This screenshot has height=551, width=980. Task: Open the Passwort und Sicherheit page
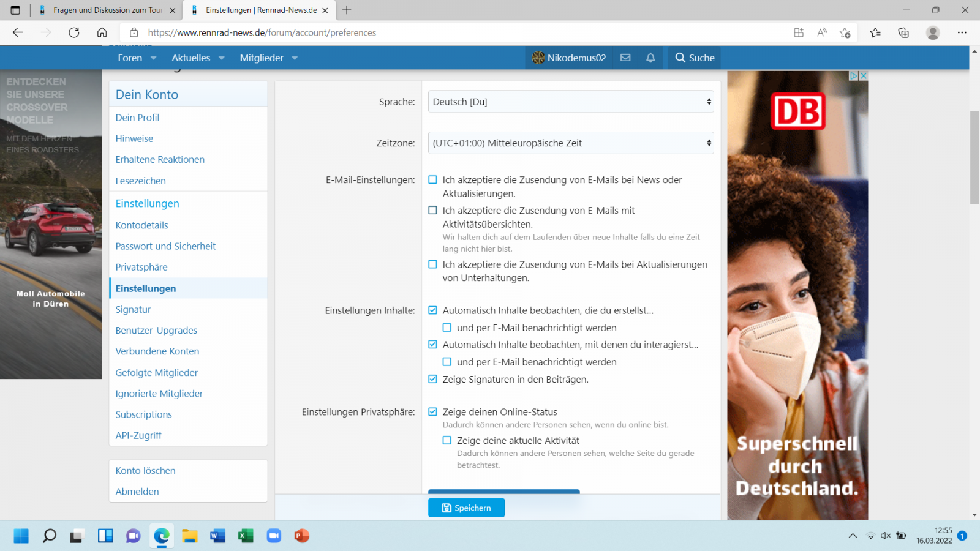(x=165, y=246)
